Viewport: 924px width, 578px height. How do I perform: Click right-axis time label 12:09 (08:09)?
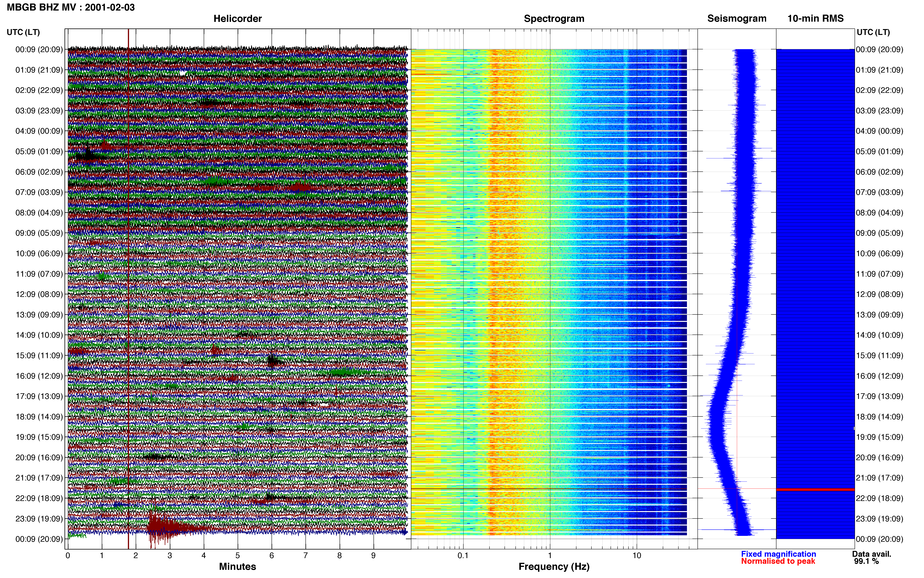tap(880, 294)
